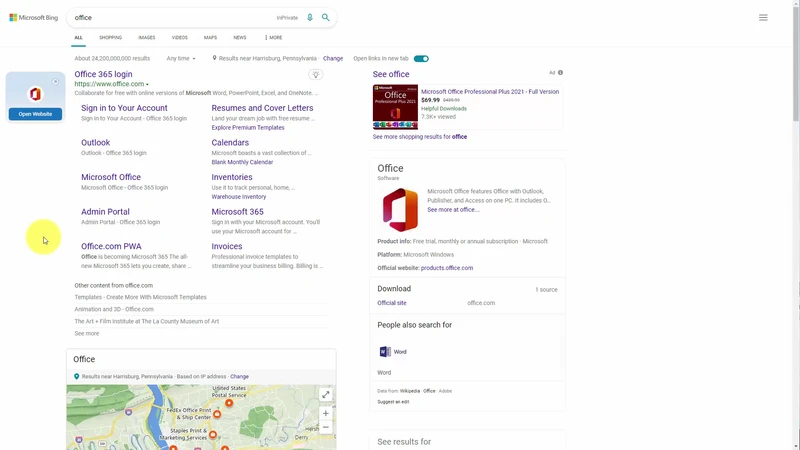Open the Outlook sitelink
The width and height of the screenshot is (800, 450).
click(95, 142)
